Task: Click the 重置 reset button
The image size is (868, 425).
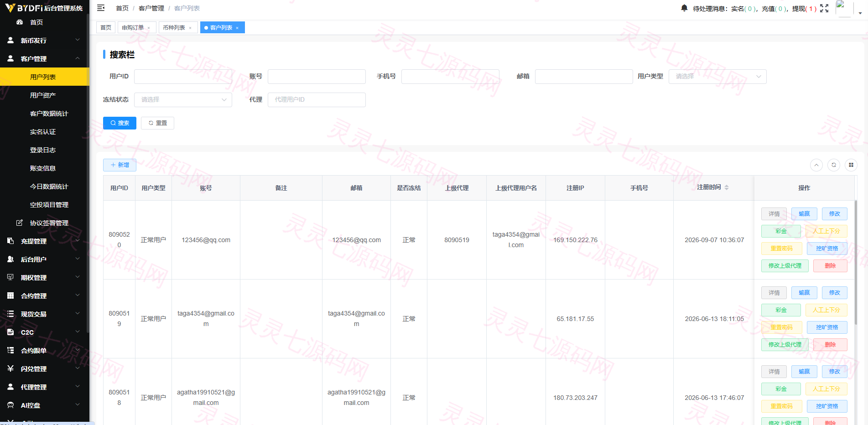Action: pyautogui.click(x=157, y=123)
